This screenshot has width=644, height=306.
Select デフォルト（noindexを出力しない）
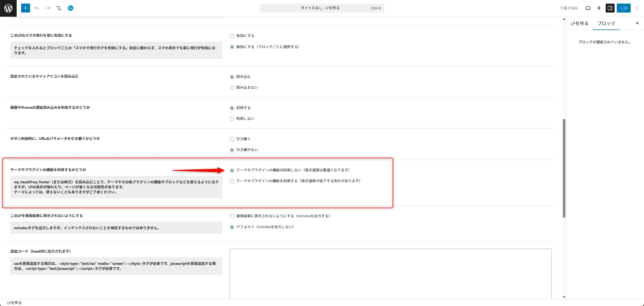[x=232, y=227]
